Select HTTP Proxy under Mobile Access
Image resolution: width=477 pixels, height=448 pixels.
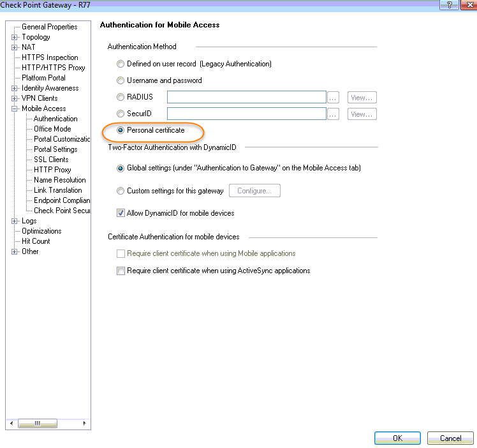[52, 170]
